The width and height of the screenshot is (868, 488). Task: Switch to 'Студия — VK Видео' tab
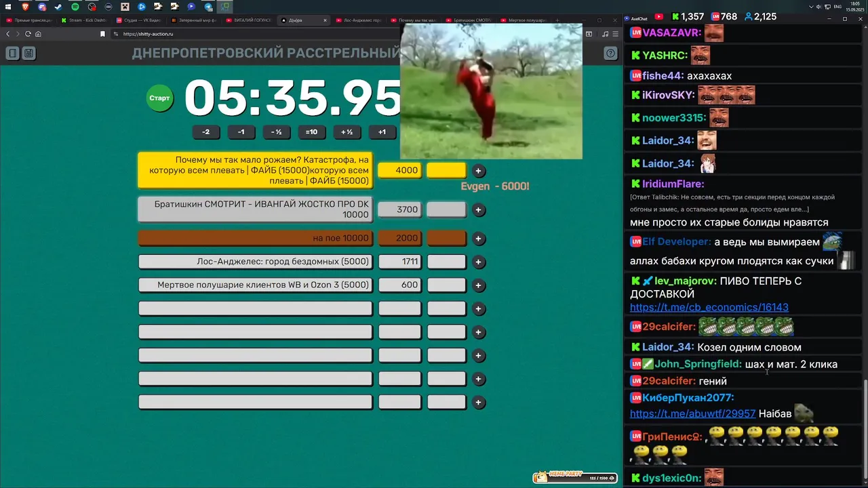(x=138, y=20)
